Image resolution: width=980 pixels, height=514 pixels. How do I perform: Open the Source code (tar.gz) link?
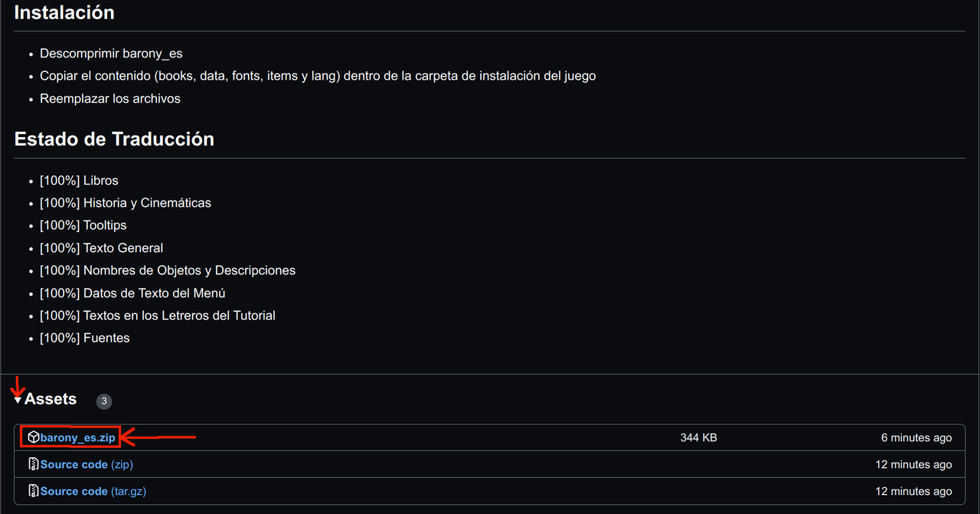(93, 491)
